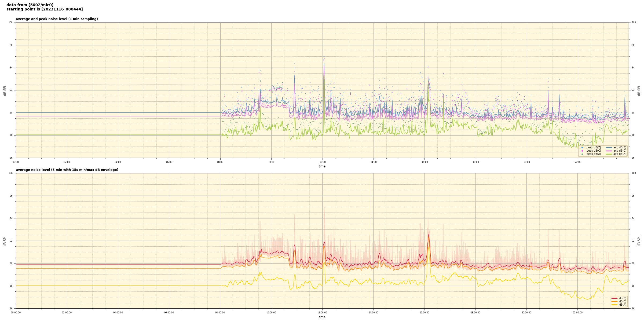Screen dimensions: 644x322
Task: Click the 22:00:00 tick label on bottom chart
Action: pos(578,313)
